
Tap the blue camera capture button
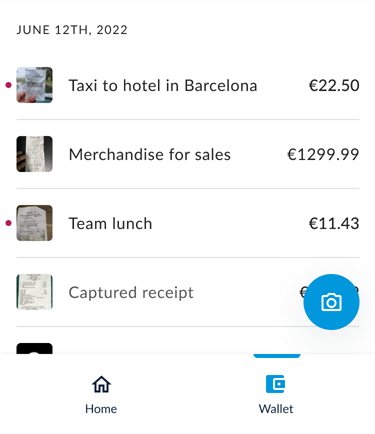[x=331, y=302]
